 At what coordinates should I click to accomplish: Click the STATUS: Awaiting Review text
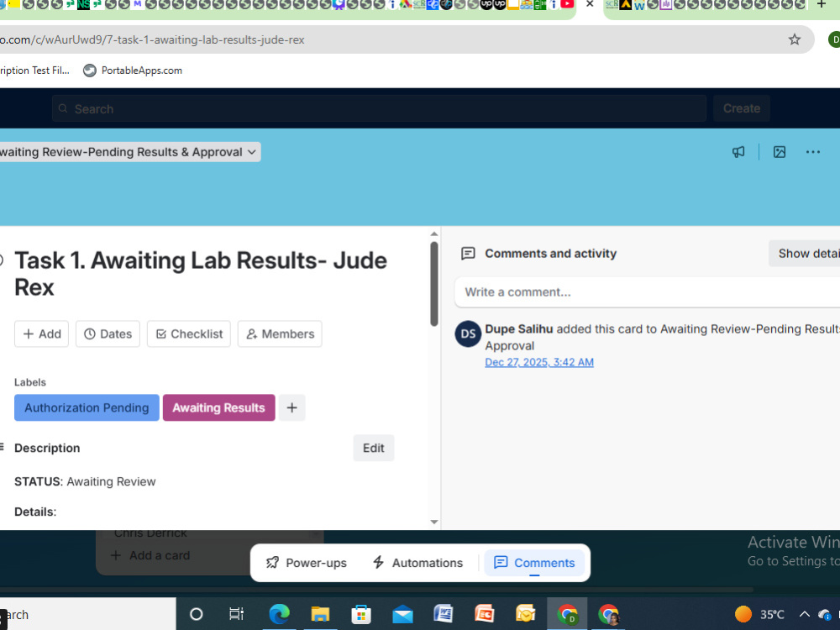coord(85,481)
